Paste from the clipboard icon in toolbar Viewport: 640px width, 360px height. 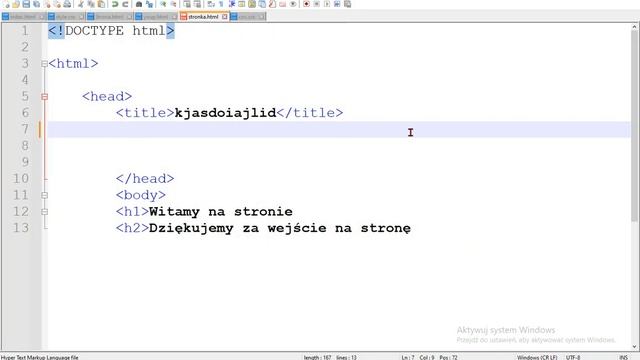tap(101, 4)
